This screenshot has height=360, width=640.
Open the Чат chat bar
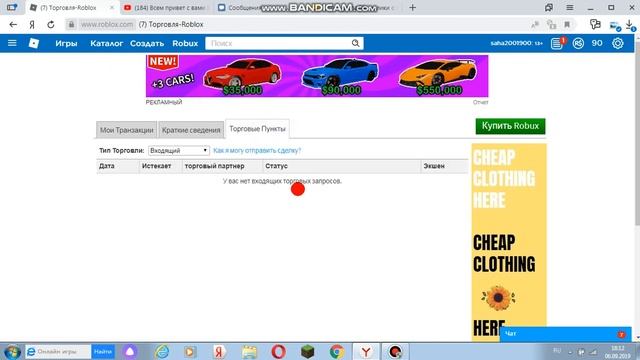tap(565, 334)
